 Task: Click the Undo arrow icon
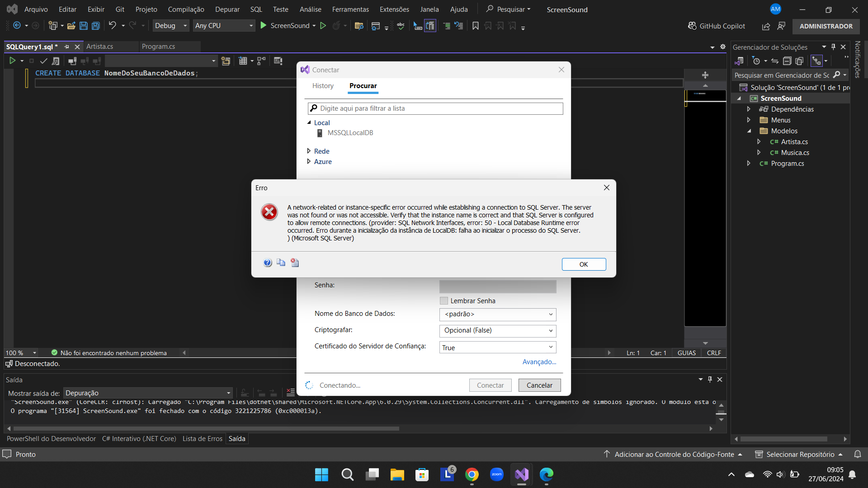point(113,25)
